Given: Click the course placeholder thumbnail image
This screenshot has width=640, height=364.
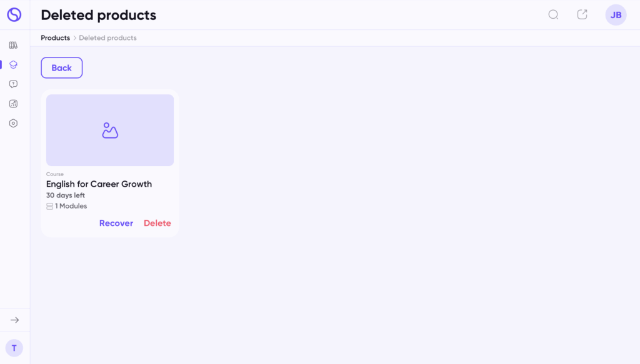Looking at the screenshot, I should [110, 130].
